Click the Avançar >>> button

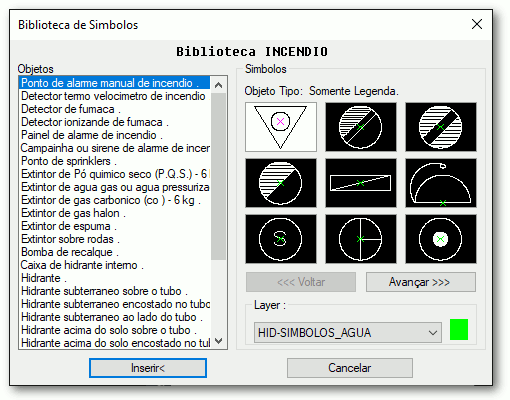[x=421, y=282]
